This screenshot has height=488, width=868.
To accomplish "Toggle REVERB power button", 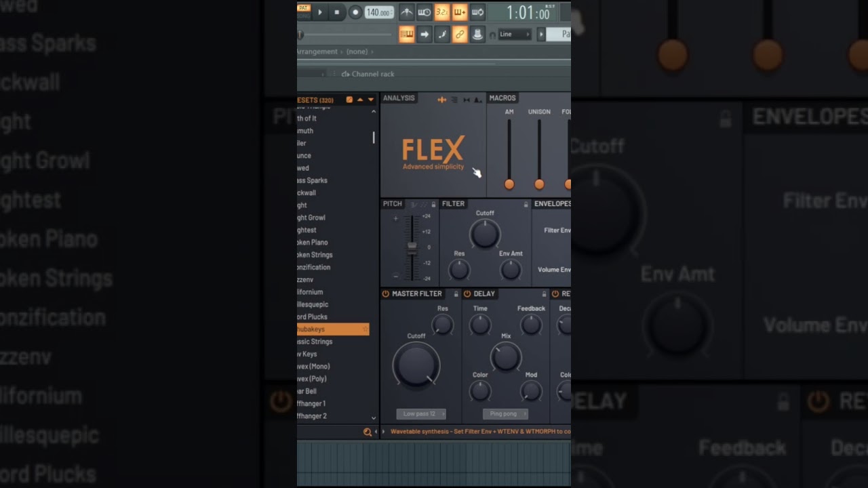I will tap(555, 293).
